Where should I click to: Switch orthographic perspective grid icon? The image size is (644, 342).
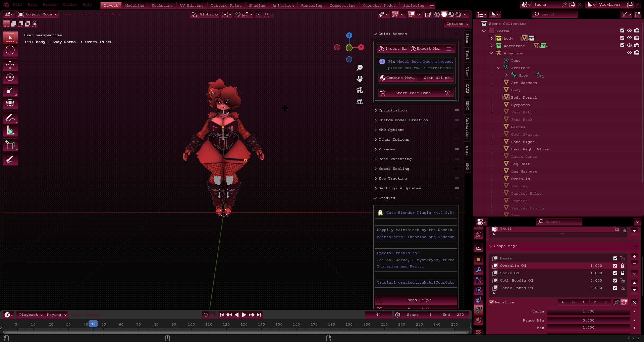coord(360,101)
